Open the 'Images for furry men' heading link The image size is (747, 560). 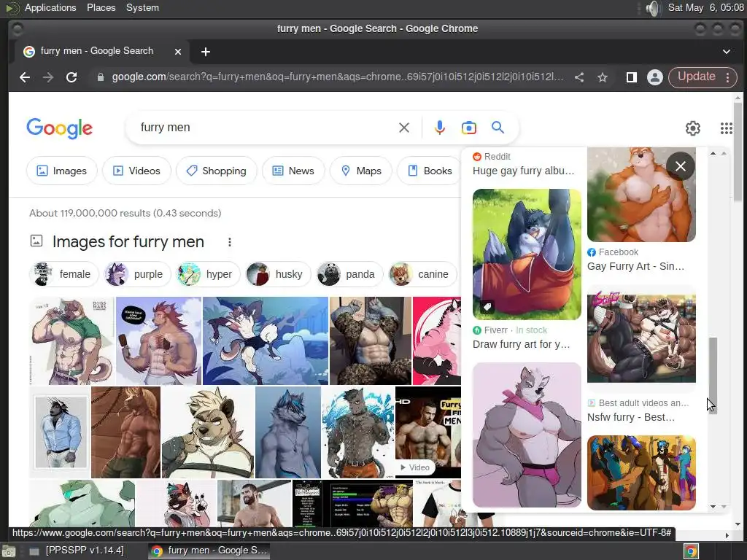[128, 242]
